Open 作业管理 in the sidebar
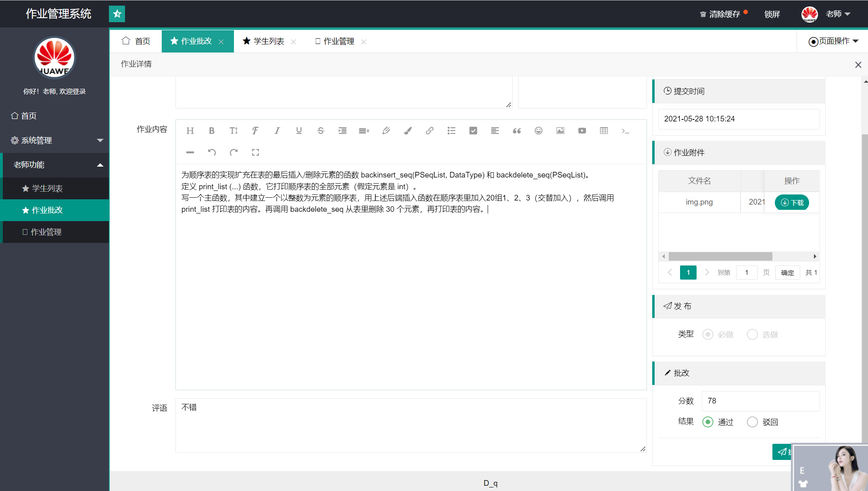 click(x=46, y=232)
